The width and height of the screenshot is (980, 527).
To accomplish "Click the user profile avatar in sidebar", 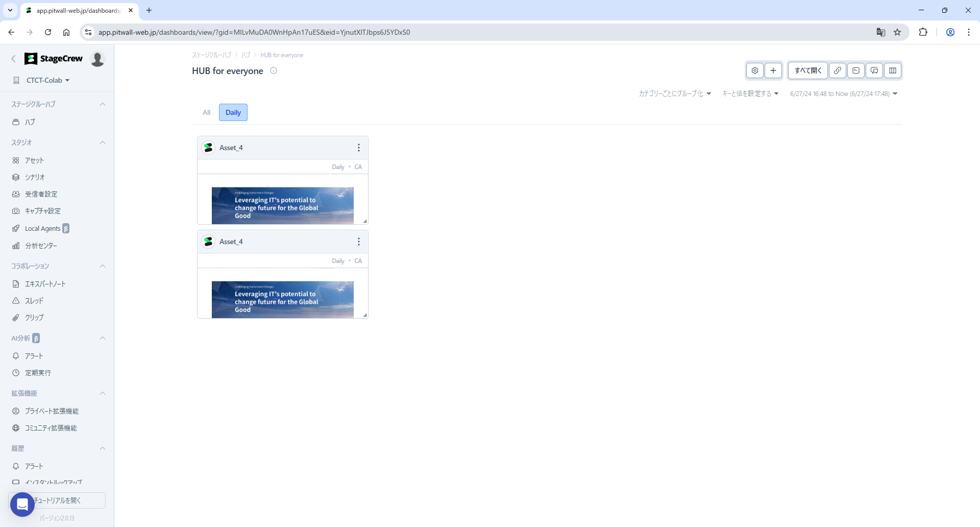I will pyautogui.click(x=97, y=59).
